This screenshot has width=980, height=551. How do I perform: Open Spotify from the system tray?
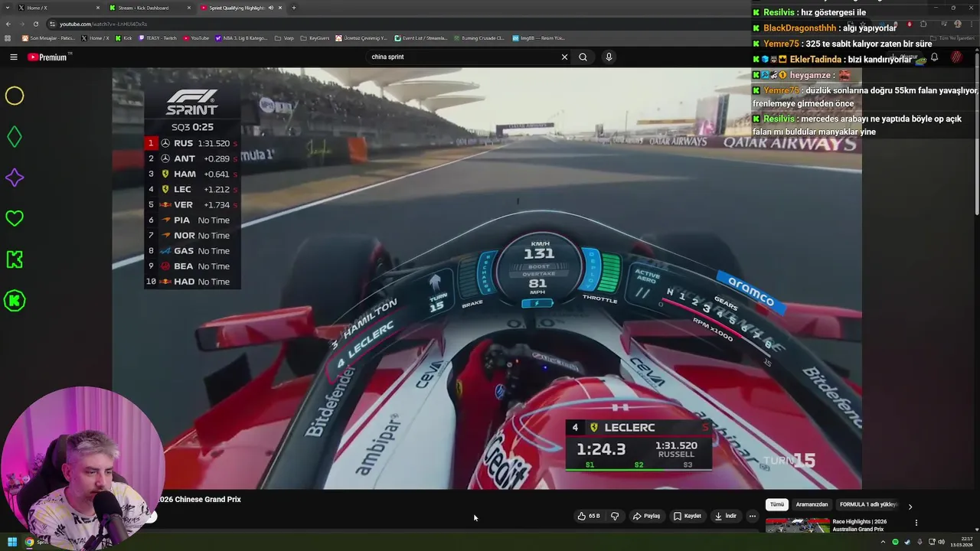click(895, 542)
